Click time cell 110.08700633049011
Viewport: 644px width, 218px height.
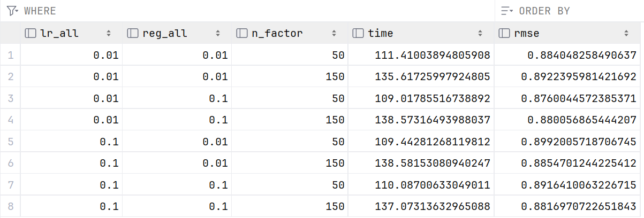[421, 185]
